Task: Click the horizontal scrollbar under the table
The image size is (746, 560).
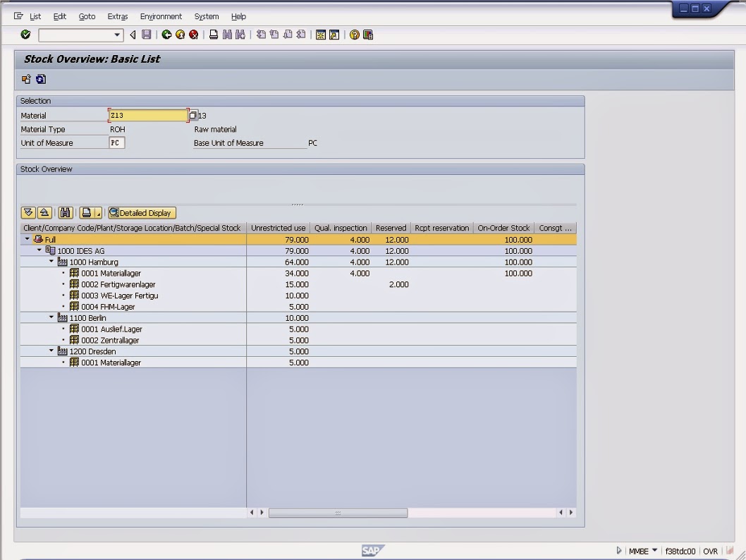Action: click(338, 513)
